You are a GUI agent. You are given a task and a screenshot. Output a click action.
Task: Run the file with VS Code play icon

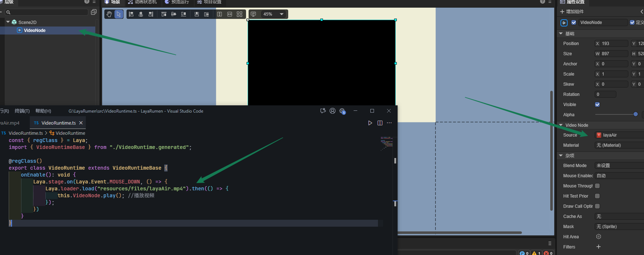(370, 123)
